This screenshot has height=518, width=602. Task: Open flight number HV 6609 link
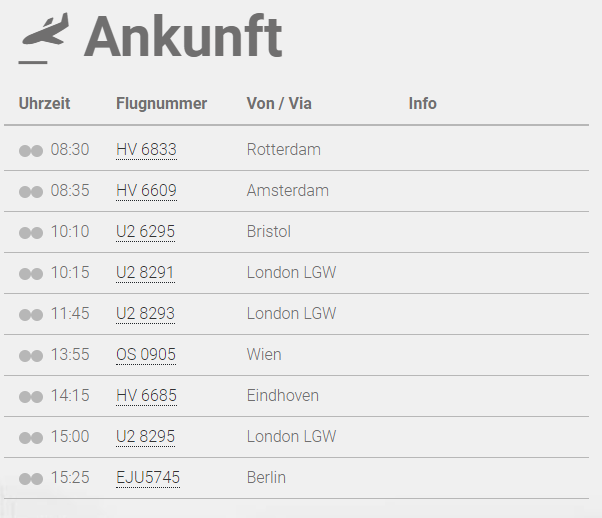pyautogui.click(x=146, y=191)
